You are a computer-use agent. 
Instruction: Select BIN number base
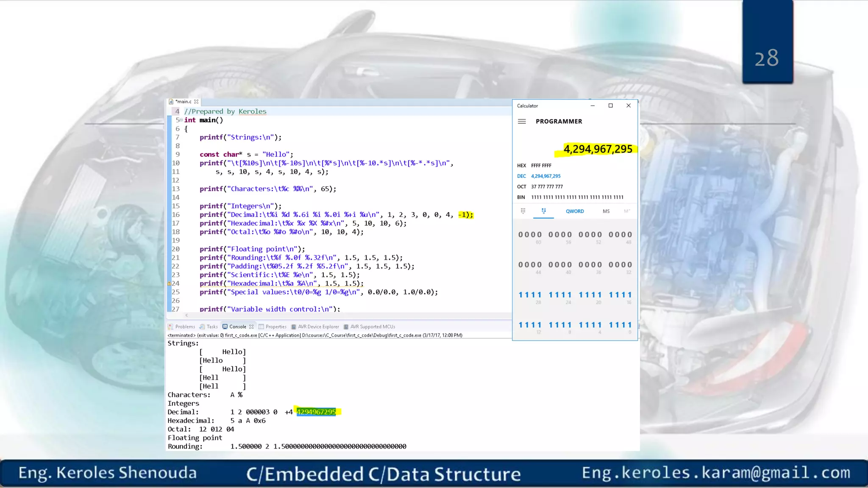click(521, 197)
